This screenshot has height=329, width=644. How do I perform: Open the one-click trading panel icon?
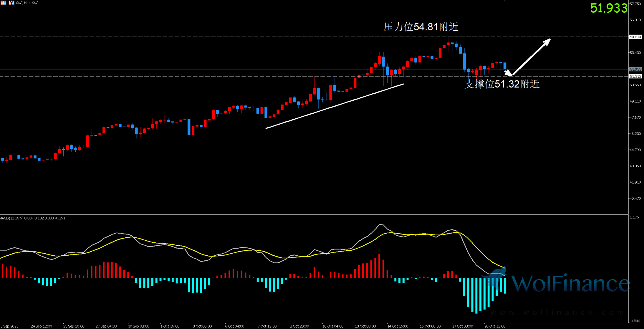pos(11,3)
